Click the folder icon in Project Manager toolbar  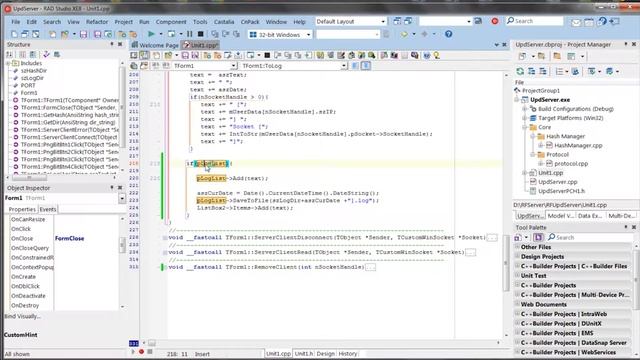tap(557, 56)
